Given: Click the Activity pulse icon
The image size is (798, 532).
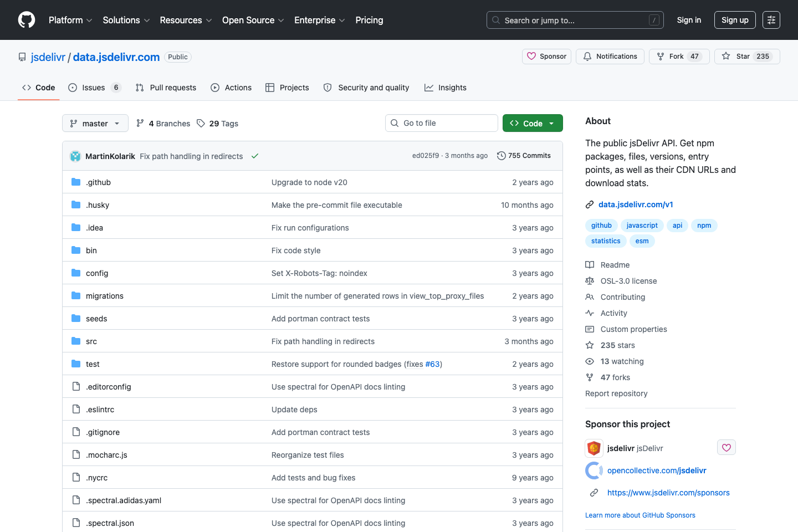Looking at the screenshot, I should coord(590,313).
